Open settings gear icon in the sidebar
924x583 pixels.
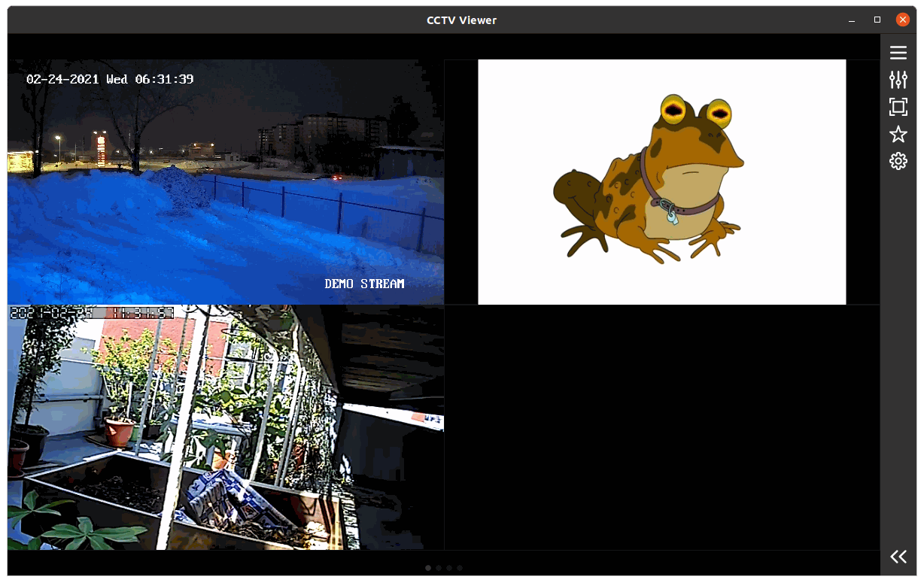pyautogui.click(x=898, y=161)
